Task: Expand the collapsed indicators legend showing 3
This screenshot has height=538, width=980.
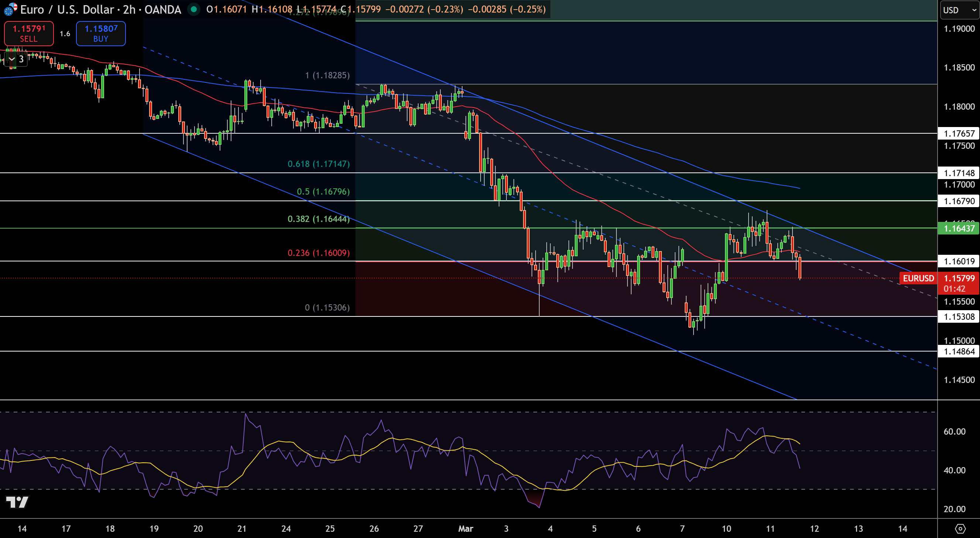Action: point(16,59)
